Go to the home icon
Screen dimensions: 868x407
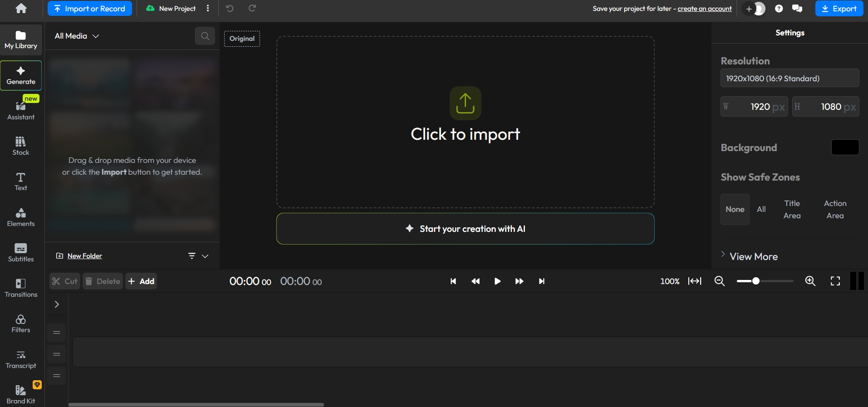tap(21, 9)
